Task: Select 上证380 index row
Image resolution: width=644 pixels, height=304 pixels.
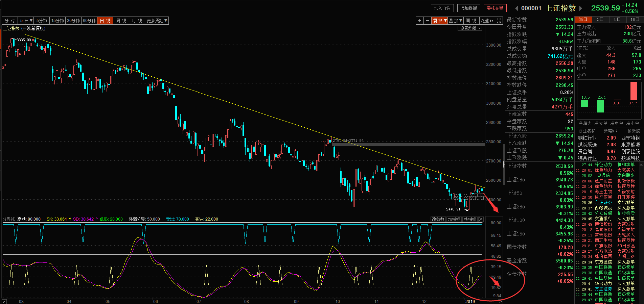Action: tap(540, 210)
